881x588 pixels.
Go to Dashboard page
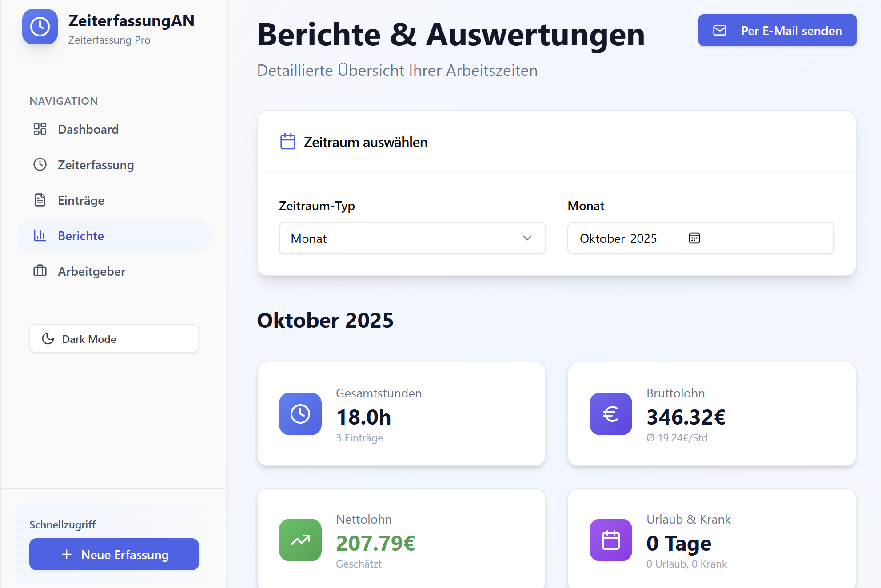coord(114,129)
